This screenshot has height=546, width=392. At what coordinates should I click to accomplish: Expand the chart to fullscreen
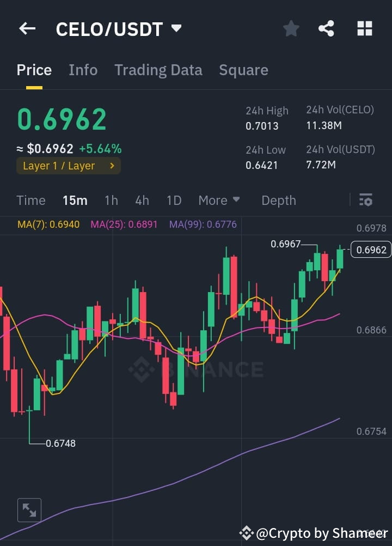[x=29, y=510]
